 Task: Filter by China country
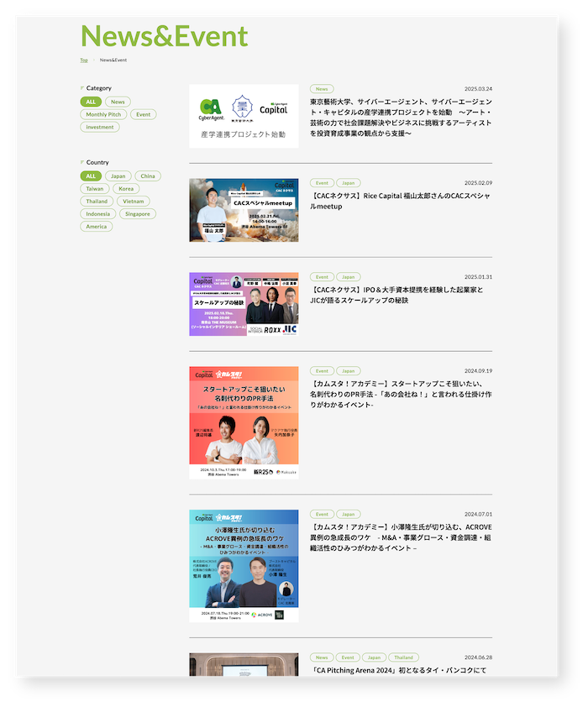pos(148,176)
